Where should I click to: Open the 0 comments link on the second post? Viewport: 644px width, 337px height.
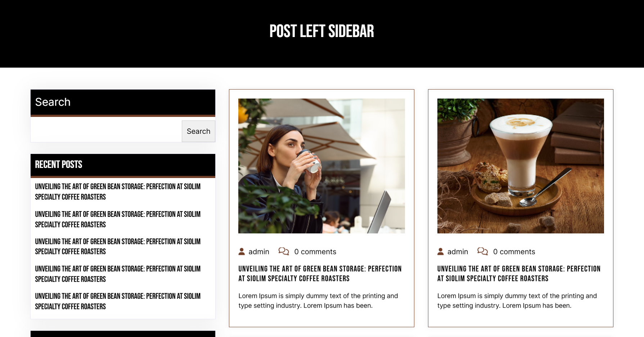click(514, 252)
